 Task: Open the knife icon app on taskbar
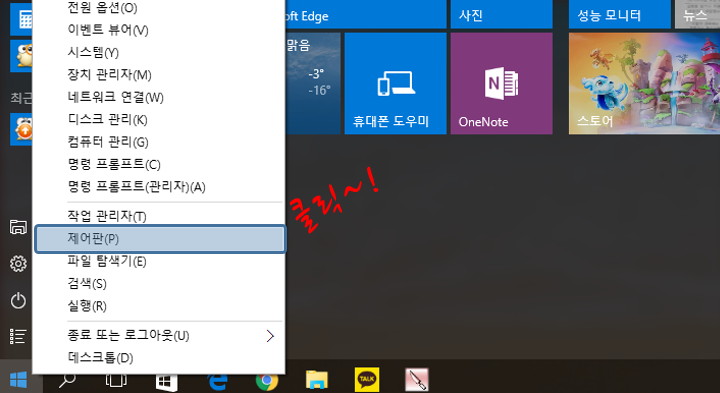(417, 380)
